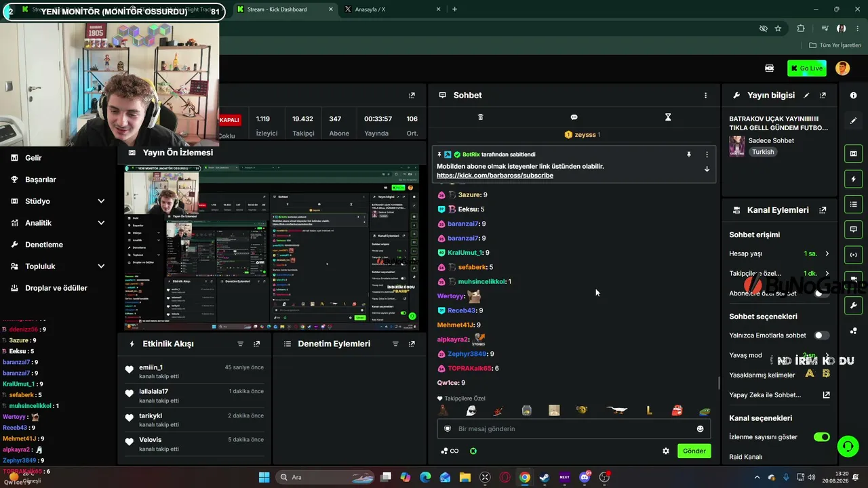Click the Stream Preview thumbnail
The image size is (868, 488).
click(x=272, y=247)
